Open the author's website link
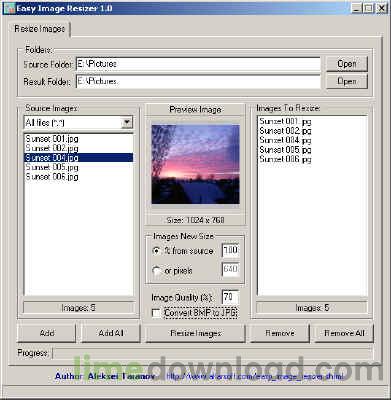 click(255, 377)
